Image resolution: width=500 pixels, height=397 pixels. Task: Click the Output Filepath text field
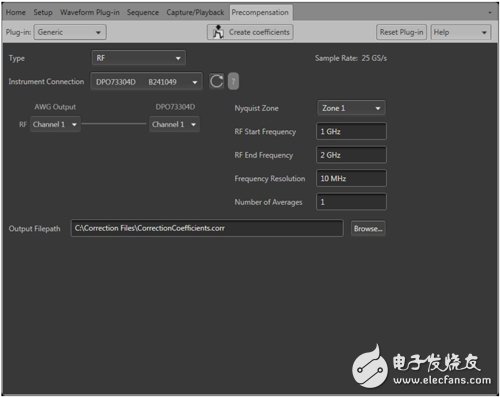tap(207, 228)
